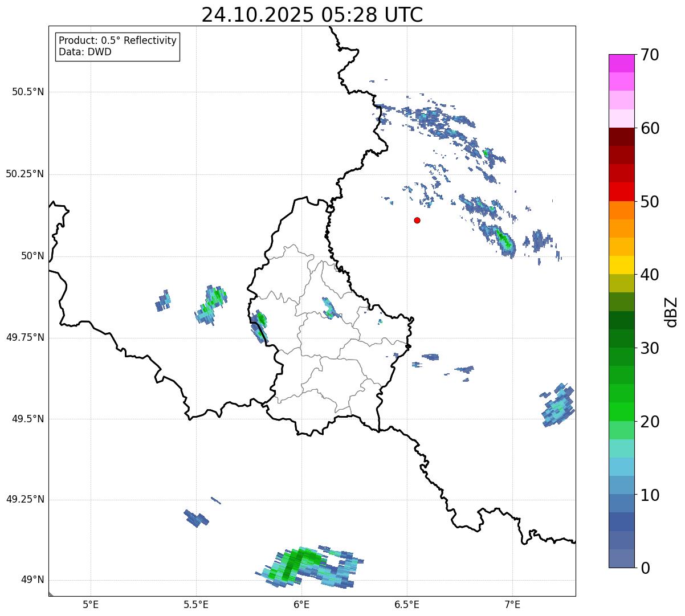685x616 pixels.
Task: Click the longitude label "5.5°E"
Action: click(x=196, y=605)
